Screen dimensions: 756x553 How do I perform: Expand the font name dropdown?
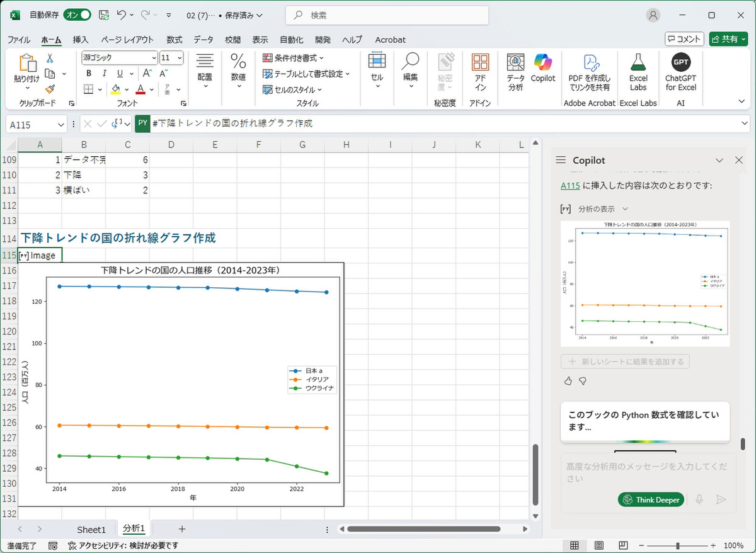click(153, 58)
